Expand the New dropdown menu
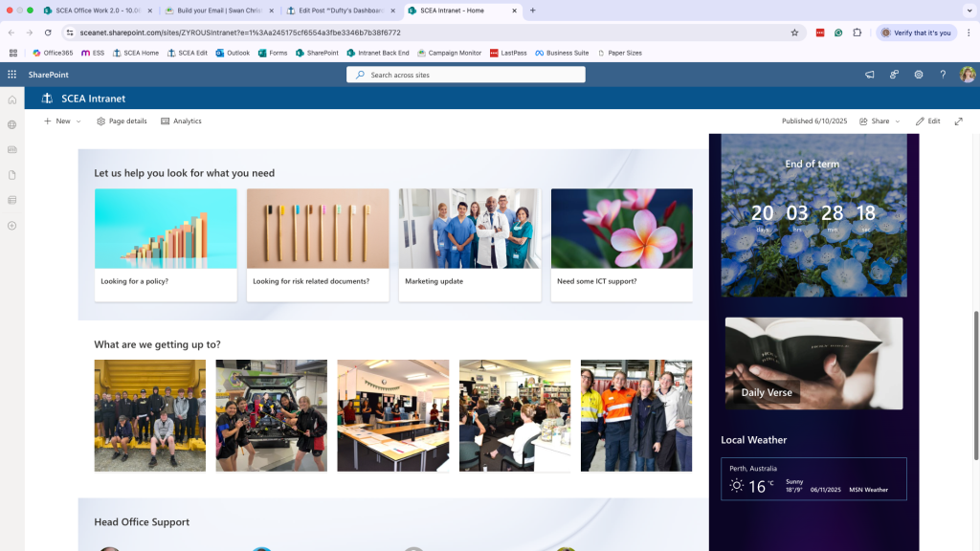 pos(62,121)
